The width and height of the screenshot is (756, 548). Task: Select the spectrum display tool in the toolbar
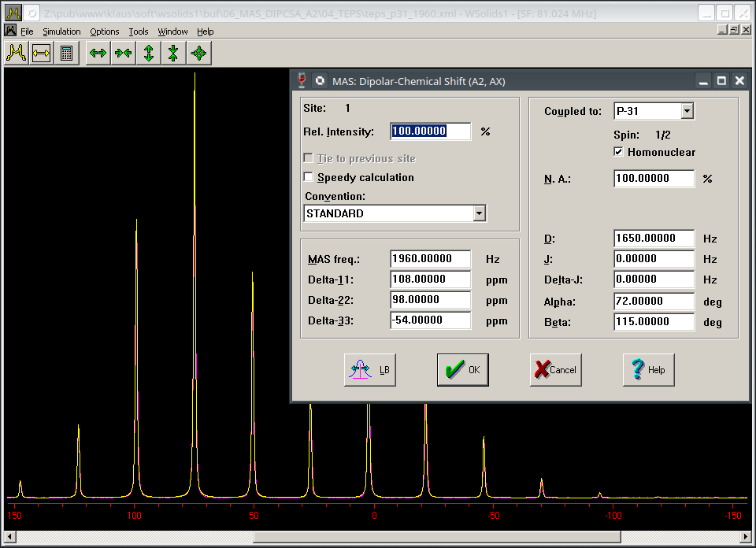pyautogui.click(x=17, y=52)
